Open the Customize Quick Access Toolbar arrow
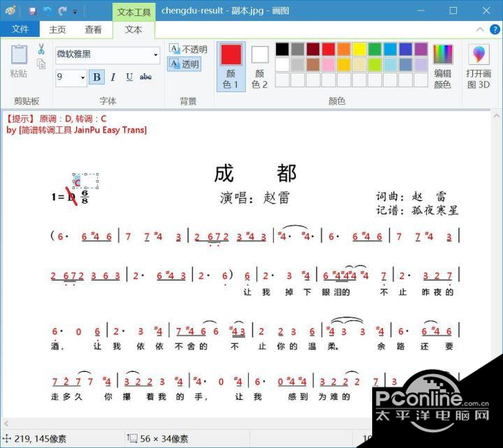 tap(75, 12)
